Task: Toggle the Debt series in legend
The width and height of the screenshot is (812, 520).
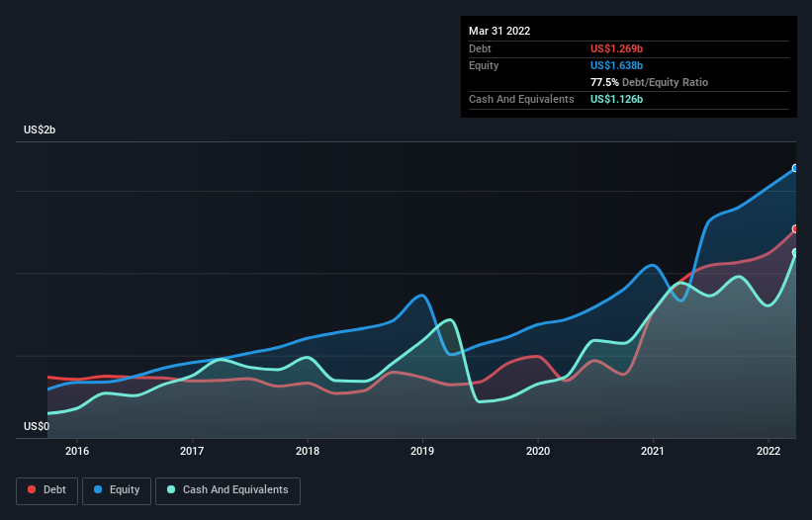Action: click(x=45, y=490)
